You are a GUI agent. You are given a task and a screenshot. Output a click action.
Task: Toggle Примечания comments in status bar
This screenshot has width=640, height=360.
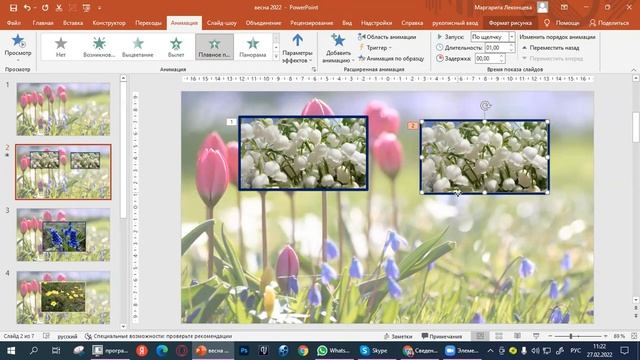442,336
